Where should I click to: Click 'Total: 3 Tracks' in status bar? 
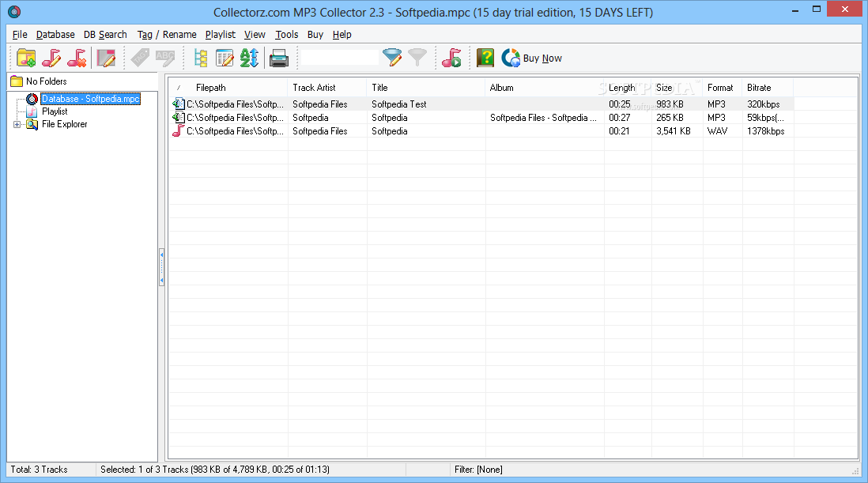(x=39, y=470)
